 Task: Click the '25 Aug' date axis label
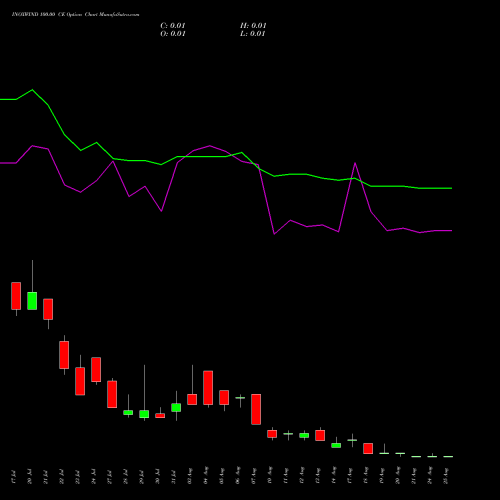446,476
